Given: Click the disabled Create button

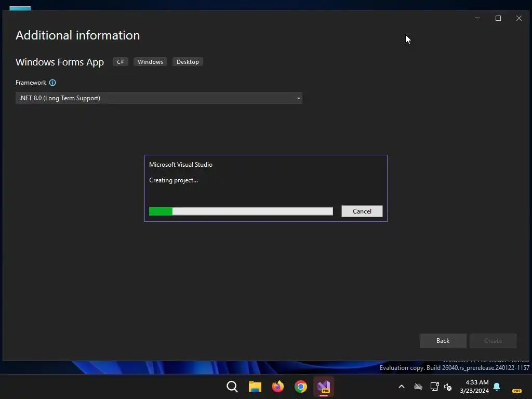Looking at the screenshot, I should pyautogui.click(x=493, y=341).
